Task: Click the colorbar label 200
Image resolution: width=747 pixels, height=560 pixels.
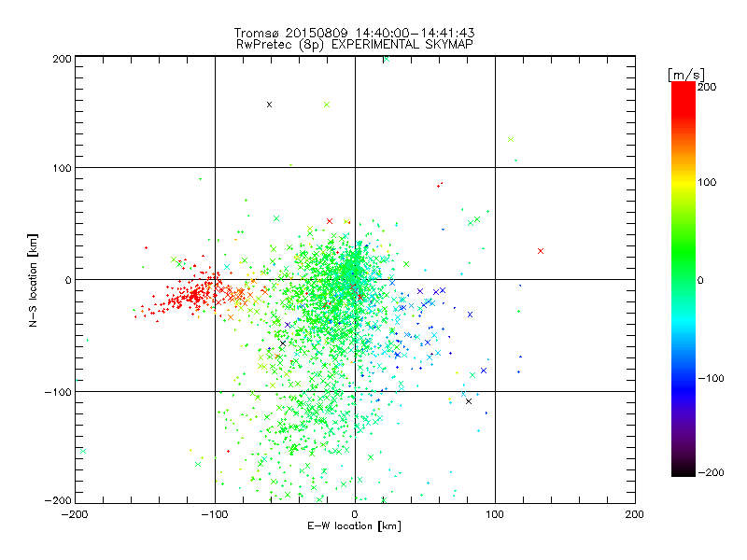Action: click(707, 87)
